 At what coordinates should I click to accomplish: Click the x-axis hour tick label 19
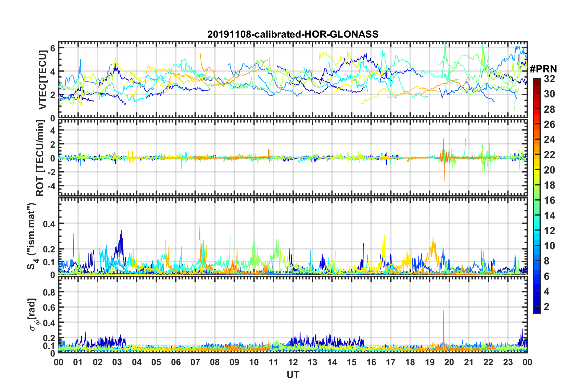click(429, 362)
